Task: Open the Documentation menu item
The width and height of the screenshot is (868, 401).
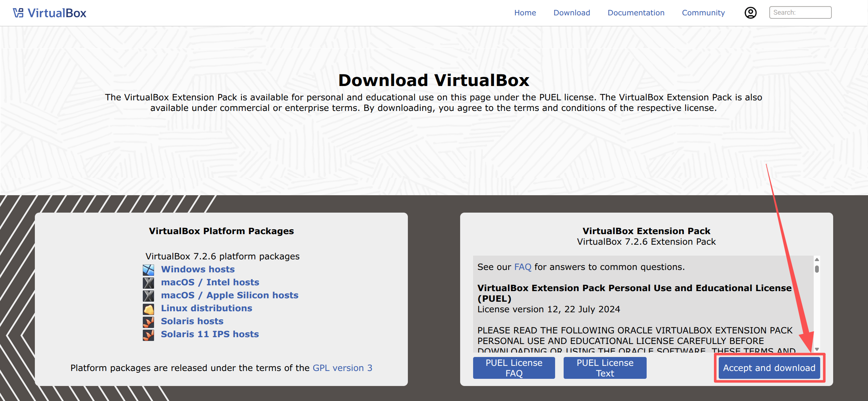Action: 636,13
